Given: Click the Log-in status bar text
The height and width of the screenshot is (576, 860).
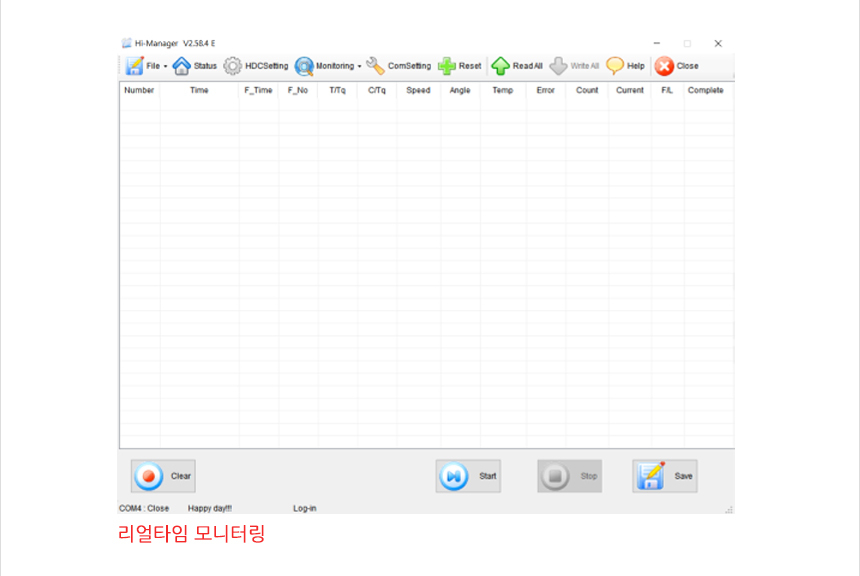Looking at the screenshot, I should click(304, 508).
